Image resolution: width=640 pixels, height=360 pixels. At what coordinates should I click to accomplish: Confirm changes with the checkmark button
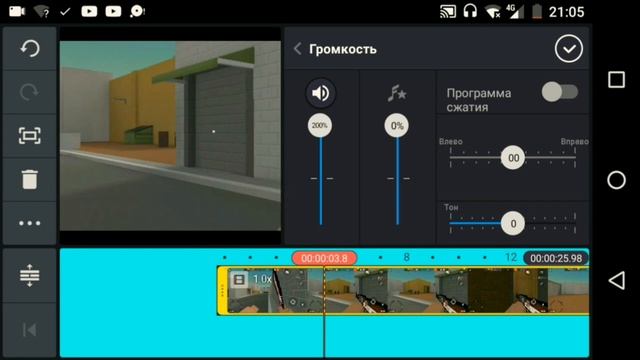(569, 49)
